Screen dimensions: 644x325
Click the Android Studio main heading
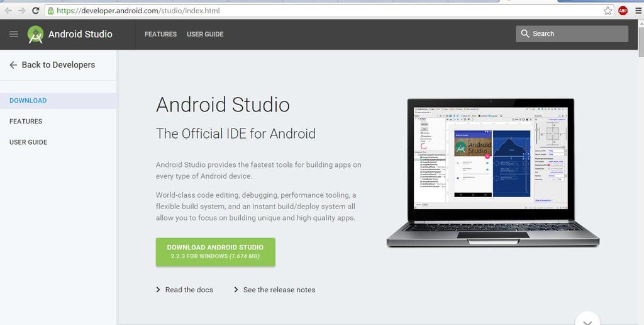click(223, 105)
